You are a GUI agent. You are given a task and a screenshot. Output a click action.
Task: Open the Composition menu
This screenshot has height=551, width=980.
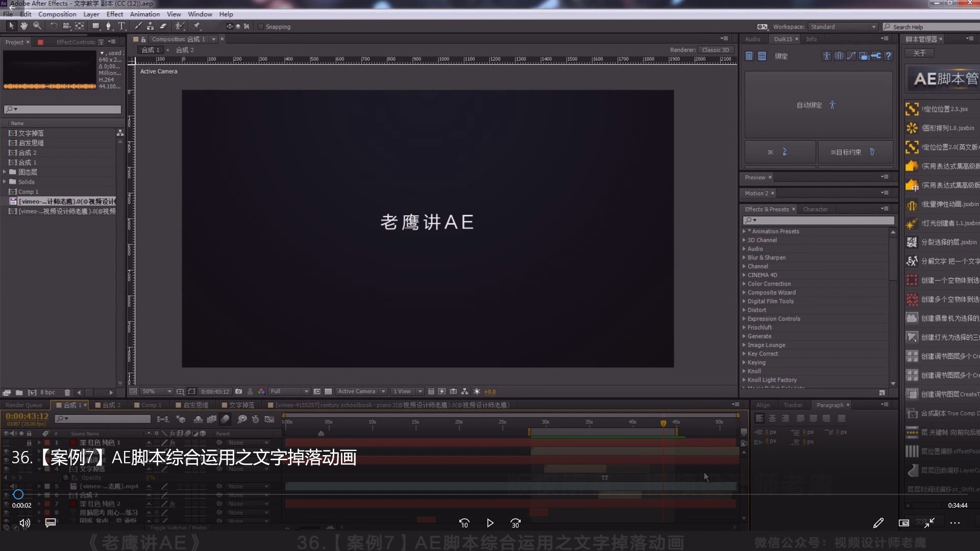pyautogui.click(x=57, y=14)
